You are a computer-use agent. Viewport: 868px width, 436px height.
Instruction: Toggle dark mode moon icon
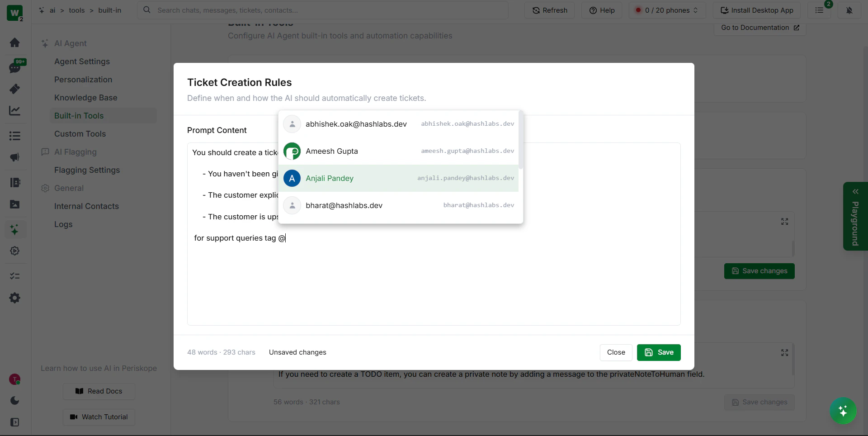pos(14,401)
